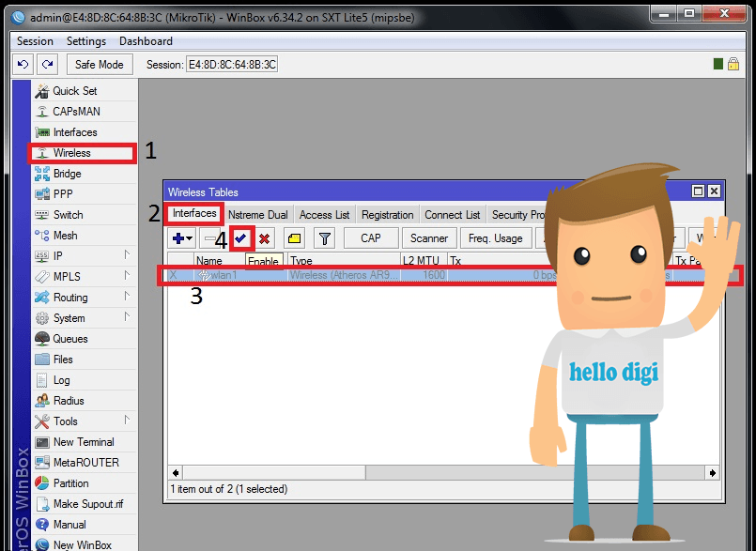Click the L2 MTU column header
Image resolution: width=756 pixels, height=551 pixels.
coord(424,261)
